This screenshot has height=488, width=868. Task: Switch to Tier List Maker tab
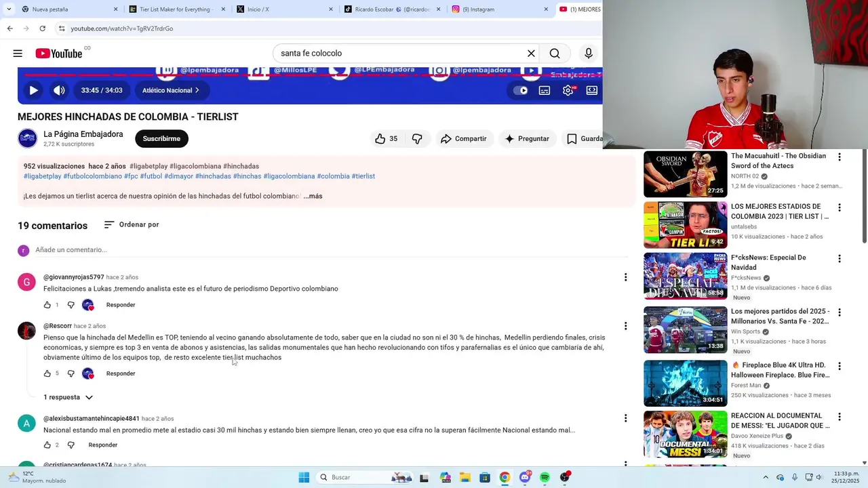pos(176,9)
